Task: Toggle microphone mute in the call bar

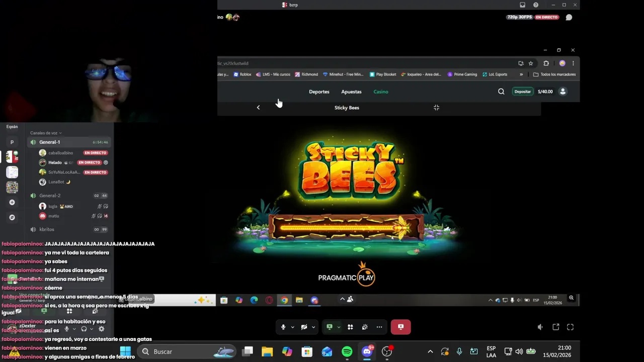Action: click(x=283, y=327)
